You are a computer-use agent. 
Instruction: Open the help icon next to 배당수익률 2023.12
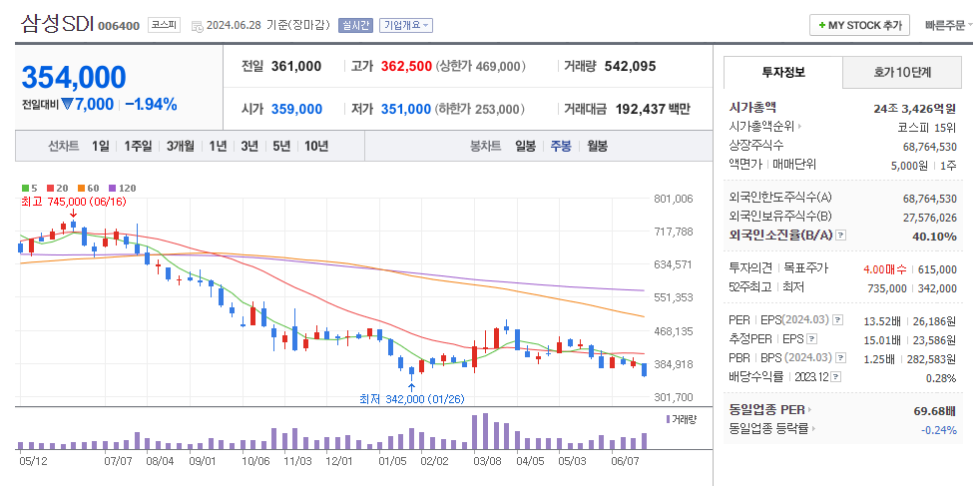[x=836, y=376]
